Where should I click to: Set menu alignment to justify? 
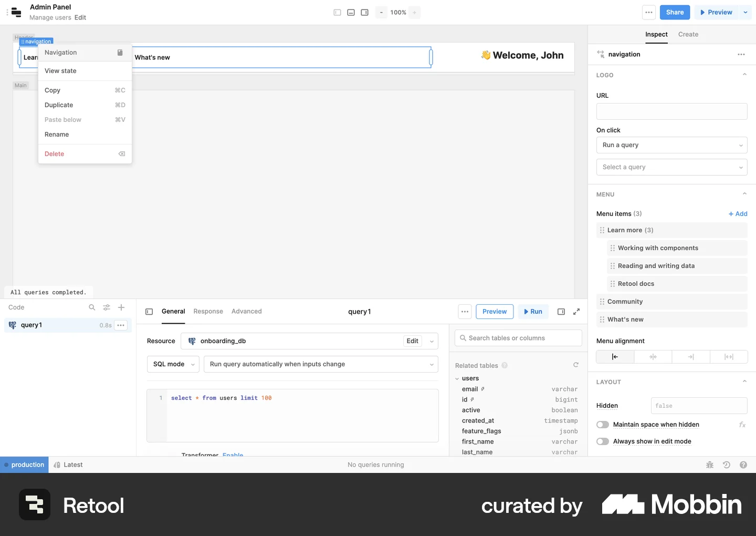pos(729,357)
